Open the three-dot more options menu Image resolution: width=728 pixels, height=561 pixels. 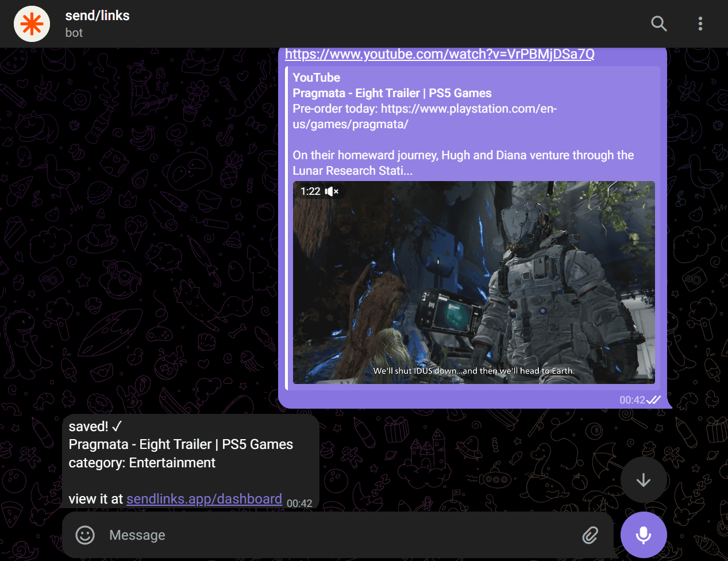pyautogui.click(x=700, y=24)
